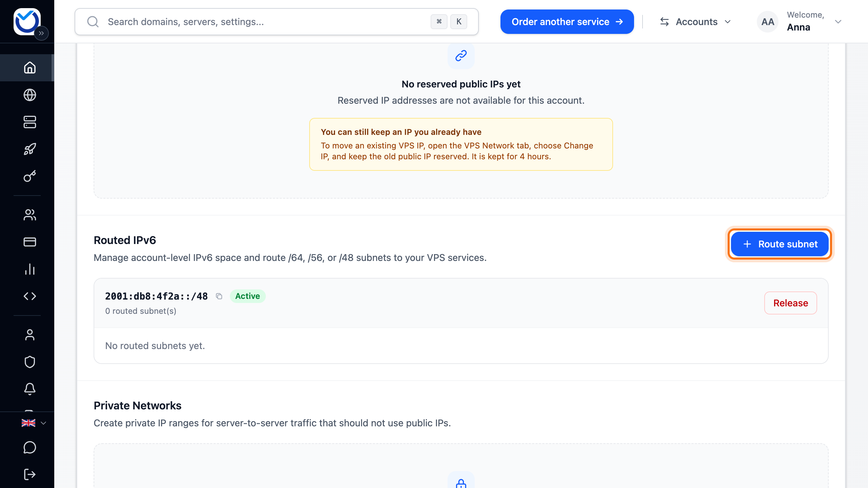Copy the 2001:db8:4f2a::/48 prefix

[219, 296]
